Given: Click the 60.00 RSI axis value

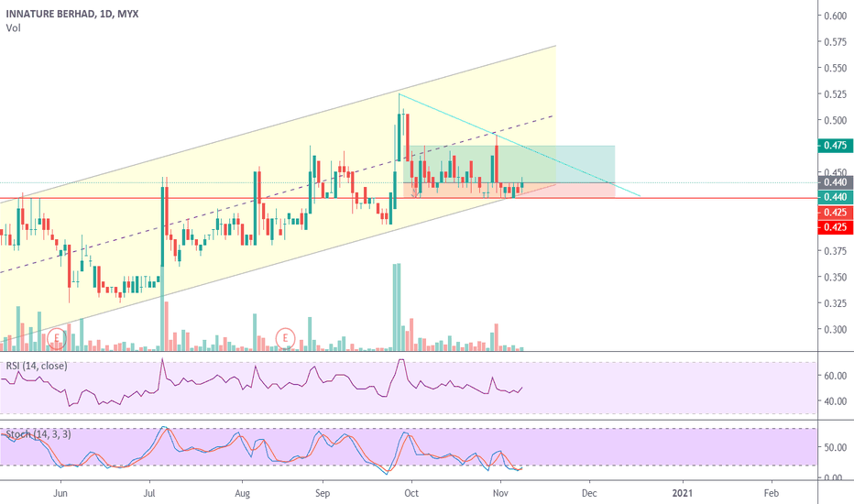Looking at the screenshot, I should [835, 376].
